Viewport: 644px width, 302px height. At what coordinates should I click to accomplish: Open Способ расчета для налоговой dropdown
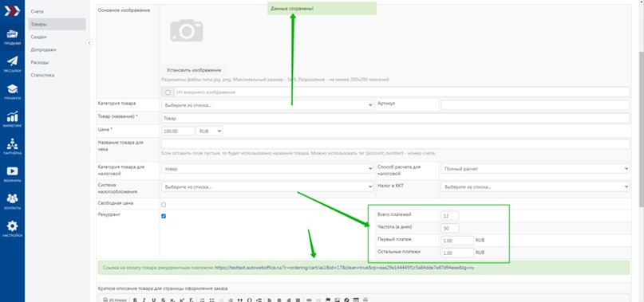[x=535, y=169]
